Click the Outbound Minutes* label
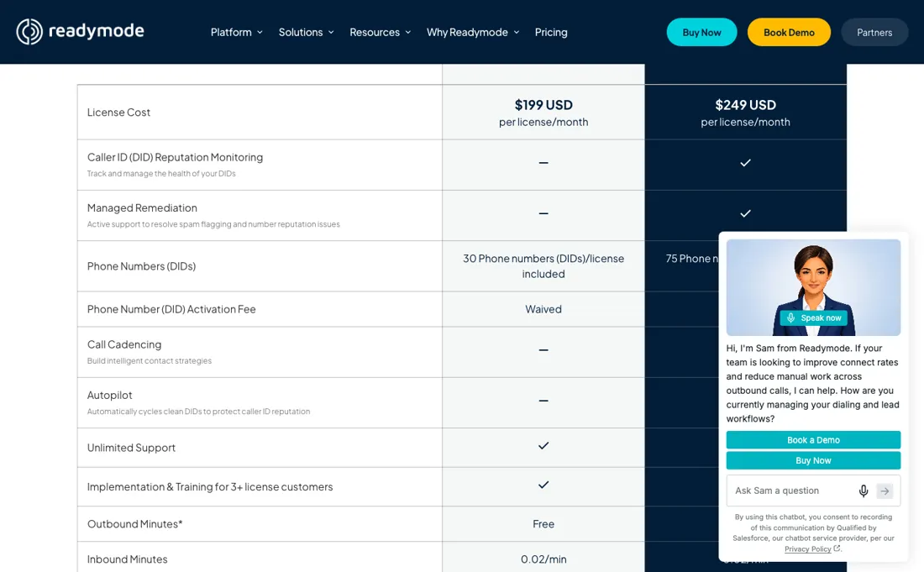The image size is (924, 572). (x=135, y=524)
